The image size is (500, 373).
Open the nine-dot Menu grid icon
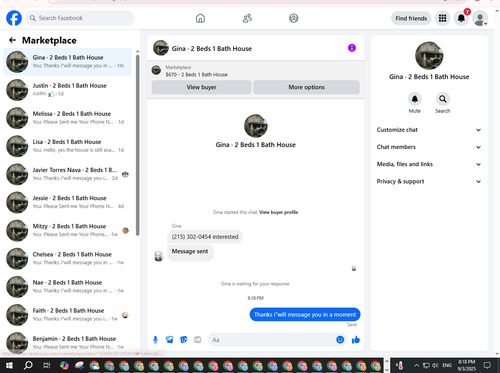click(x=442, y=18)
